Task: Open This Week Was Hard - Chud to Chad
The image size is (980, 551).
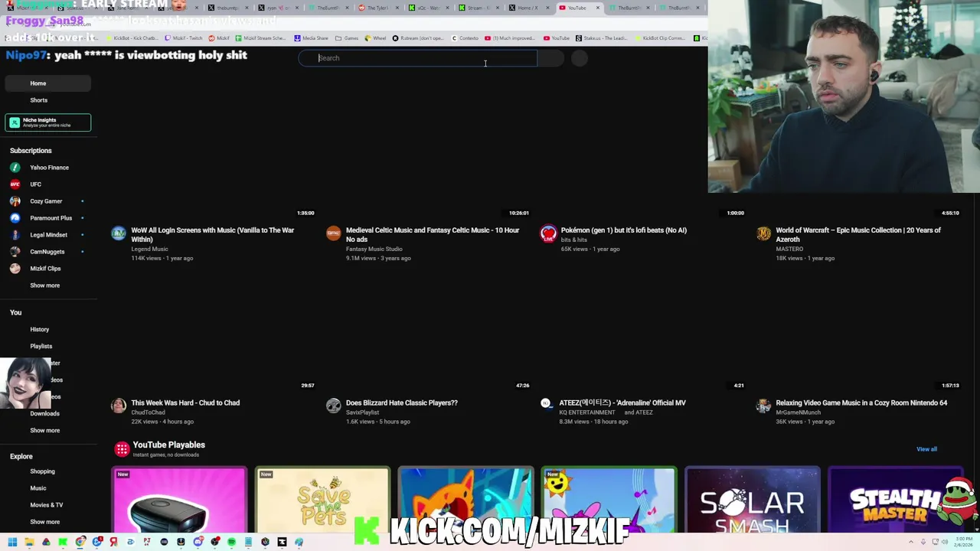Action: [x=185, y=403]
